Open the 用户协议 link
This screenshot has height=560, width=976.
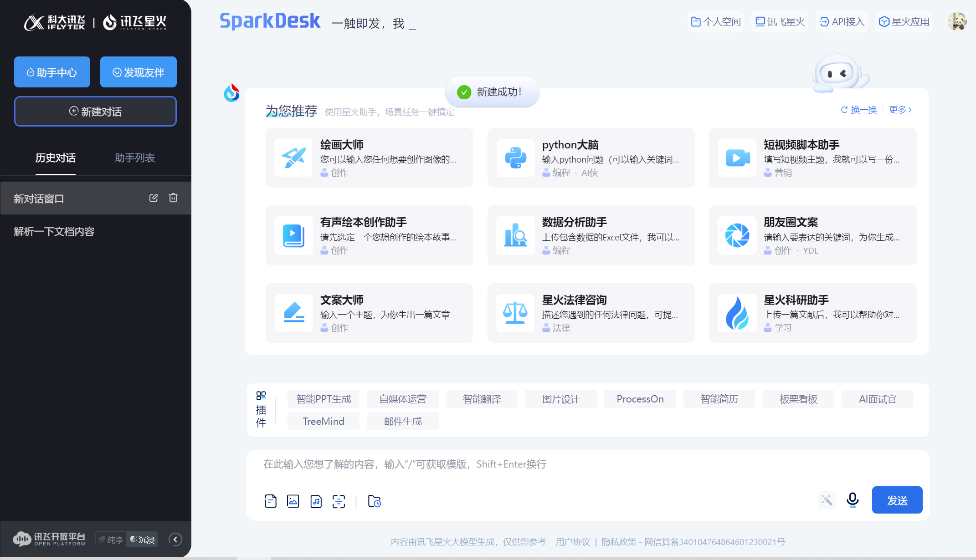(x=572, y=542)
